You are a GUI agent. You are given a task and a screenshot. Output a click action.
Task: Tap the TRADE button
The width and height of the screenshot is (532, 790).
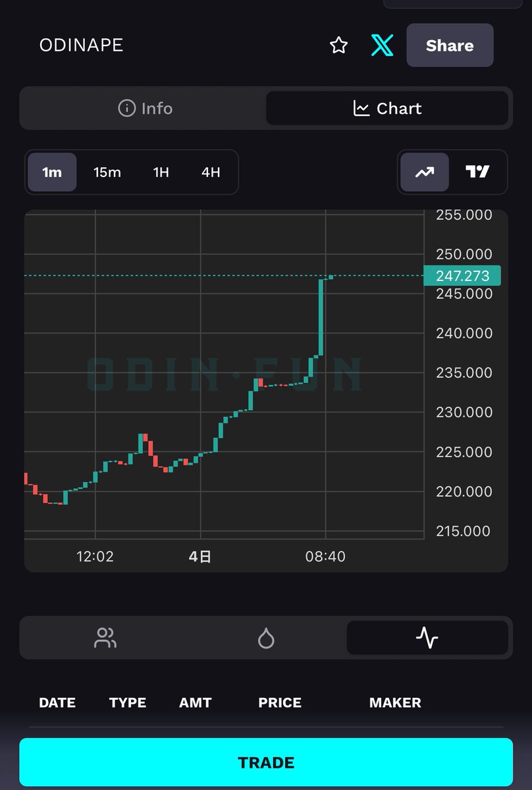point(266,763)
